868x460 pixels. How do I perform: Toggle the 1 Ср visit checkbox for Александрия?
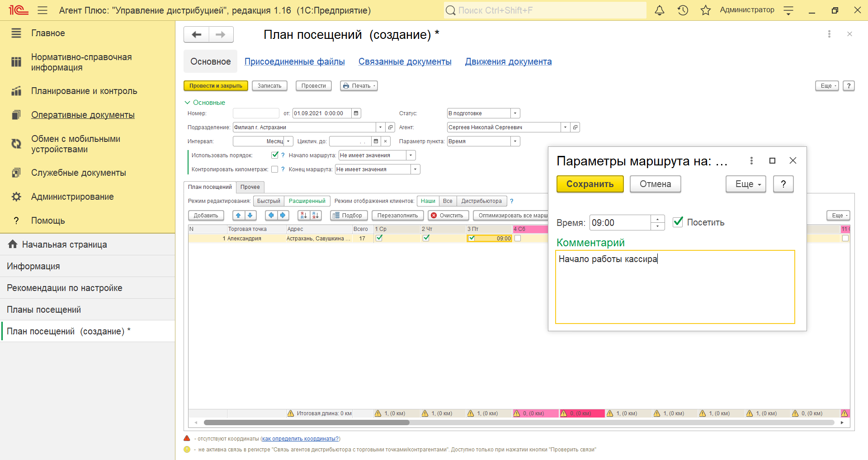point(379,238)
